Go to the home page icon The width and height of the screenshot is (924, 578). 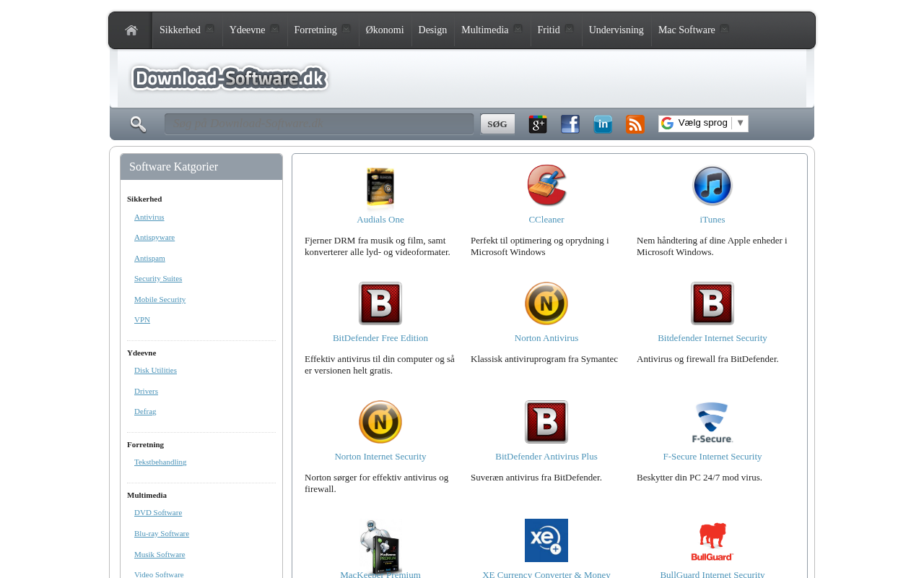pyautogui.click(x=131, y=30)
